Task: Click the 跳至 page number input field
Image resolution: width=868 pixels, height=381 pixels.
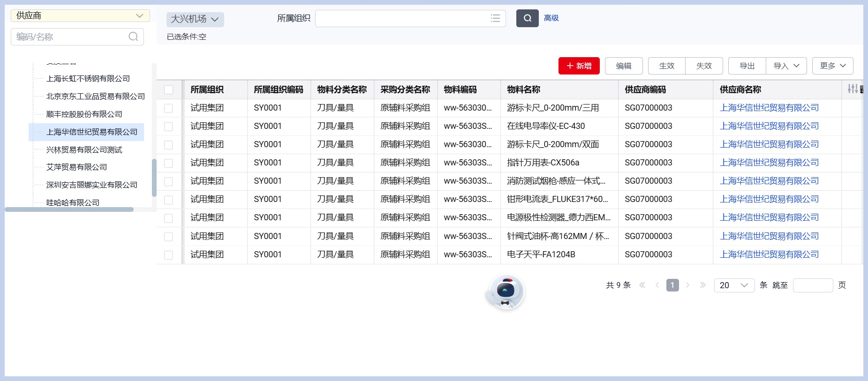Action: (x=813, y=285)
